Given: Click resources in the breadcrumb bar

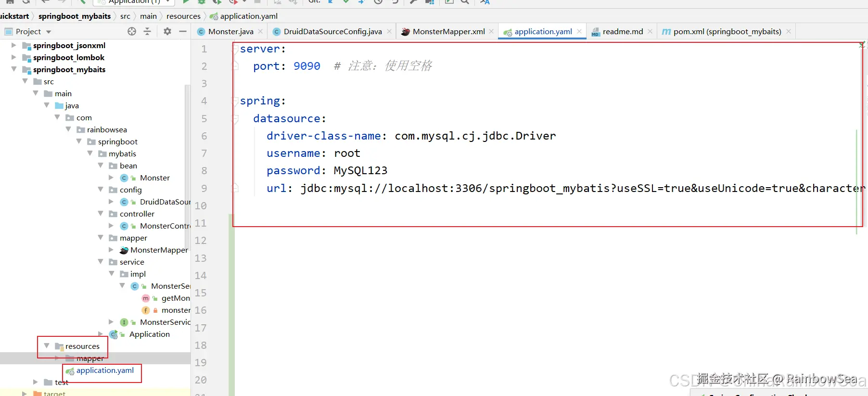Looking at the screenshot, I should point(183,16).
